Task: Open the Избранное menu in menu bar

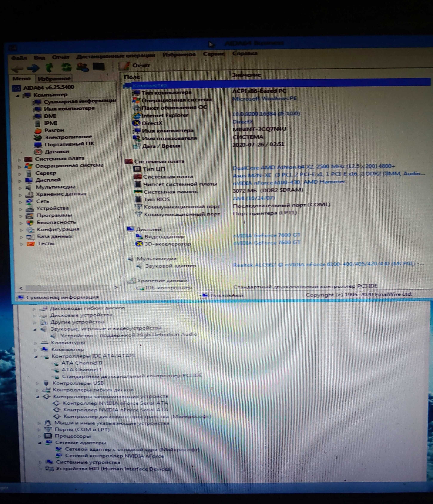Action: click(x=179, y=54)
